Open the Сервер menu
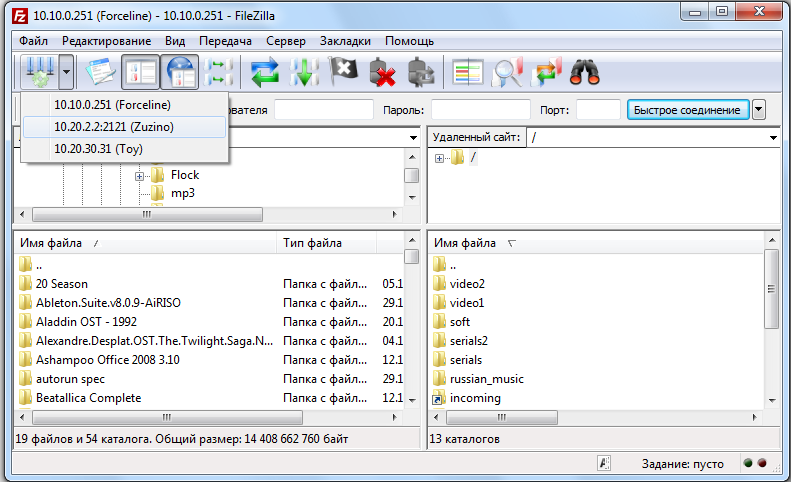The height and width of the screenshot is (482, 791). pos(286,41)
